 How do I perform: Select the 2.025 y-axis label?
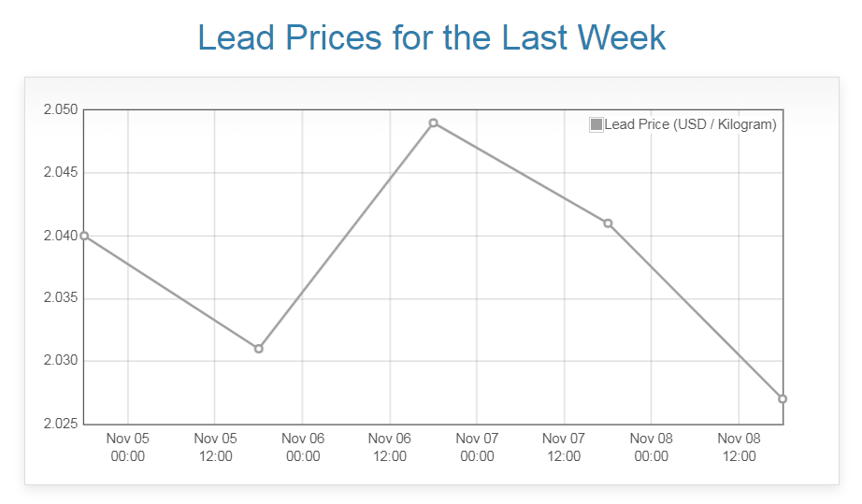(60, 425)
